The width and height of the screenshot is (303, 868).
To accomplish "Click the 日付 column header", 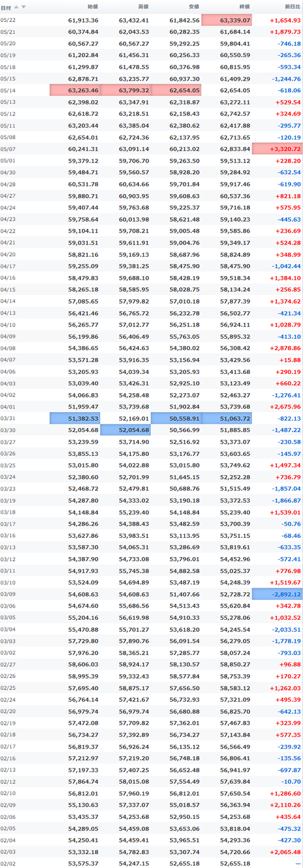I will pos(5,7).
